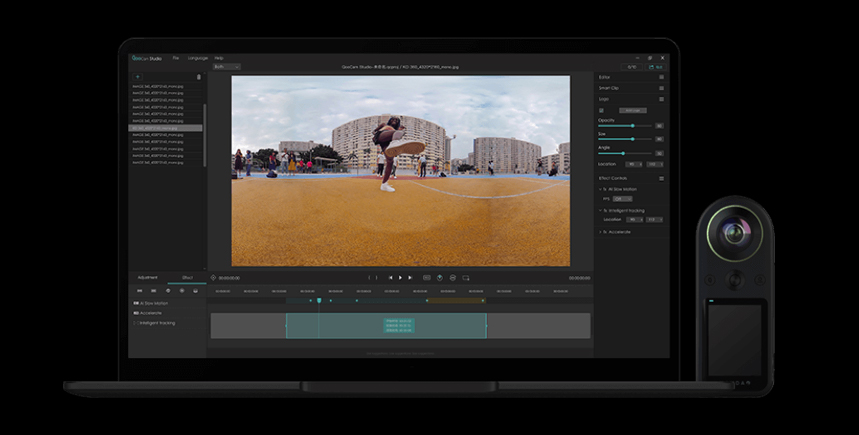
Task: Click the teal timeline playhead handle
Action: (319, 300)
